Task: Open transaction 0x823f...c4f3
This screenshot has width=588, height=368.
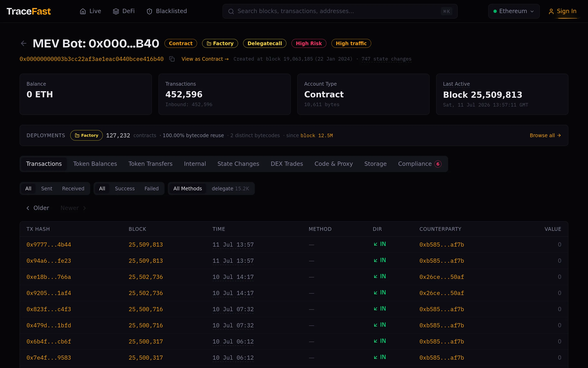Action: click(49, 309)
